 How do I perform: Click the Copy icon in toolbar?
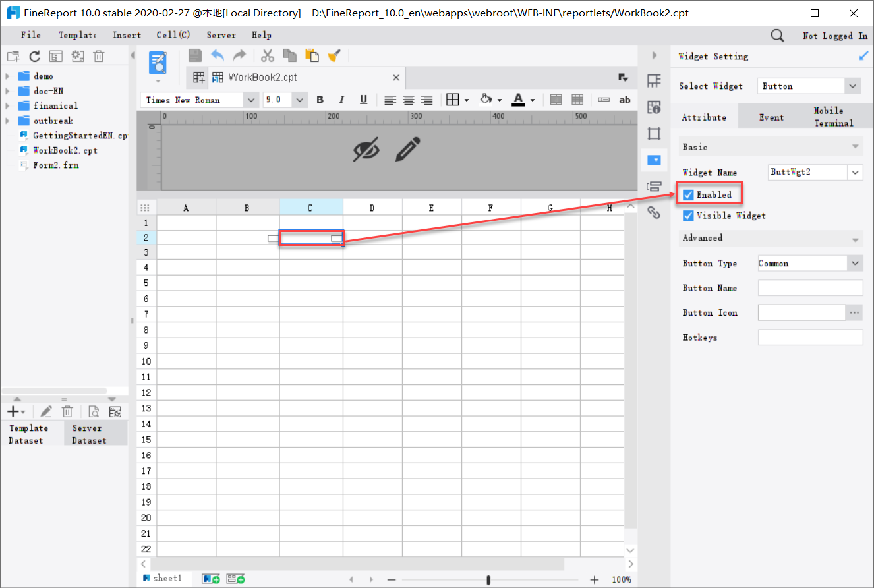[x=289, y=56]
